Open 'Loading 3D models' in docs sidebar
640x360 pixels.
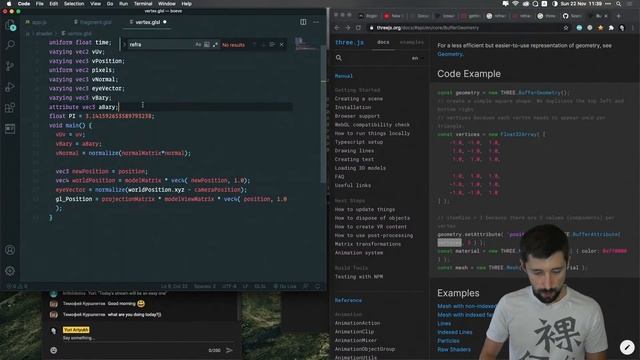click(x=360, y=168)
